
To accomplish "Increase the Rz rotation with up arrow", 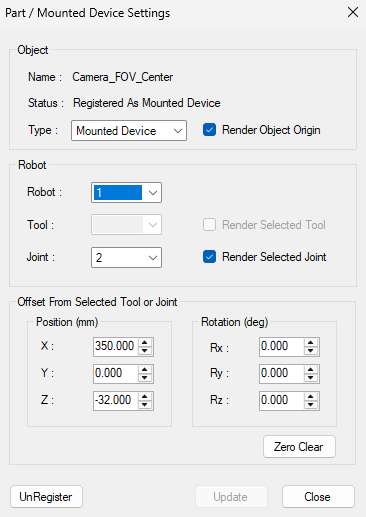I will pyautogui.click(x=311, y=397).
